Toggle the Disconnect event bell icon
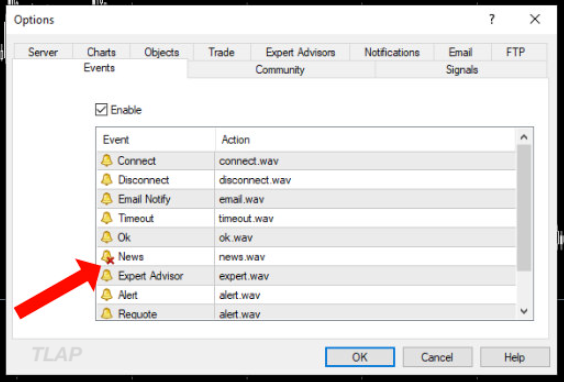The height and width of the screenshot is (382, 564). [x=106, y=179]
